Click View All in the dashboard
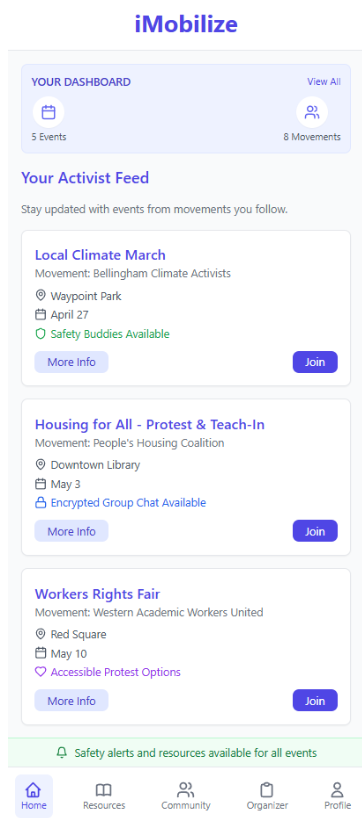 [324, 82]
